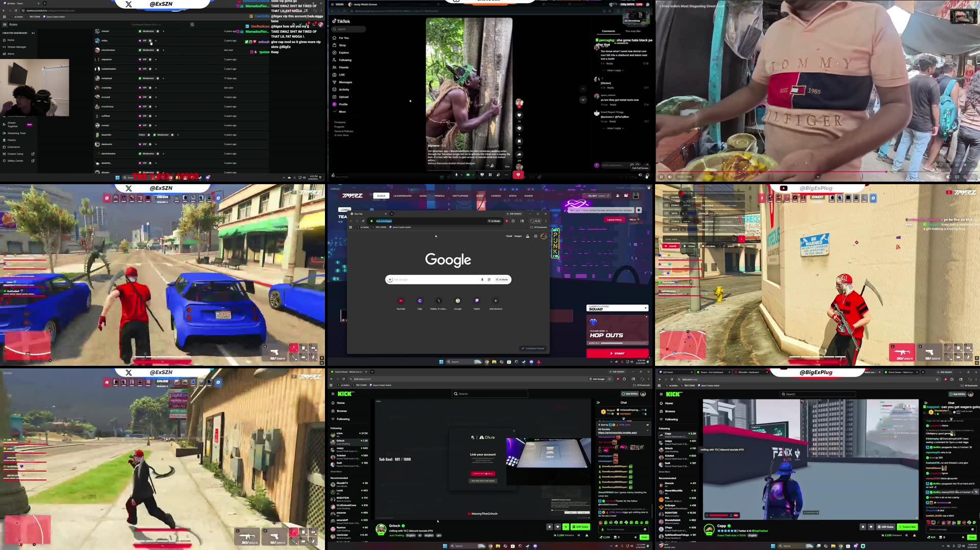This screenshot has height=550, width=980.
Task: Open YouTube shortcut on Google new tab
Action: (x=401, y=303)
